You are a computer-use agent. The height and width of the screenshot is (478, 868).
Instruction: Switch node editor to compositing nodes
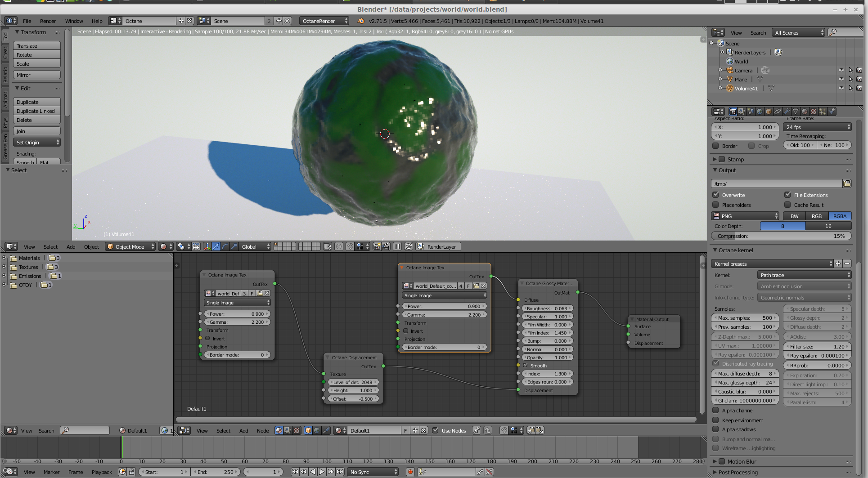coord(288,430)
